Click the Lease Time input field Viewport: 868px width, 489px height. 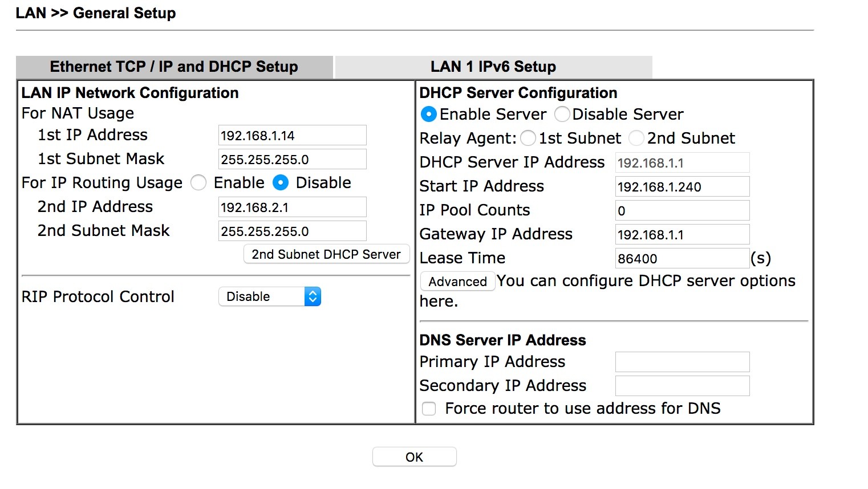coord(682,259)
